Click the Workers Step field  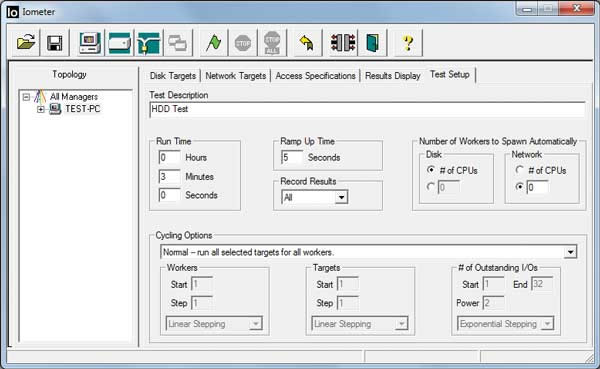(202, 303)
